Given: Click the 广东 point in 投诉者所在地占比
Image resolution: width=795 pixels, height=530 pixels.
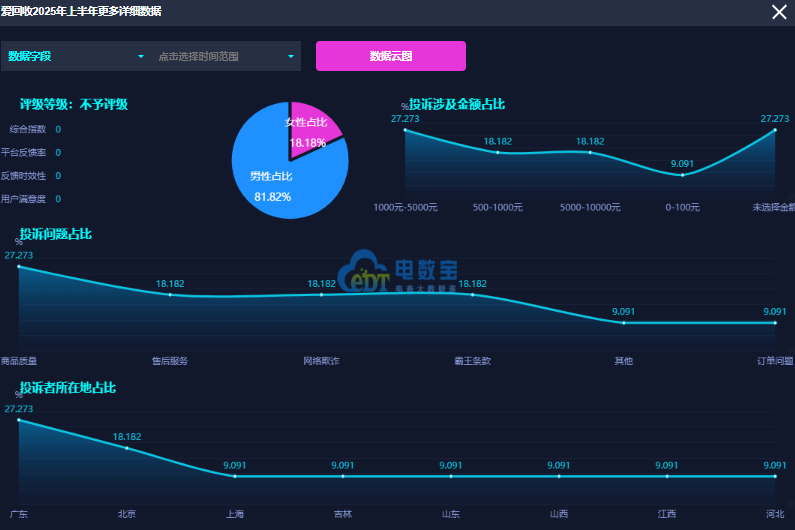Looking at the screenshot, I should [19, 420].
